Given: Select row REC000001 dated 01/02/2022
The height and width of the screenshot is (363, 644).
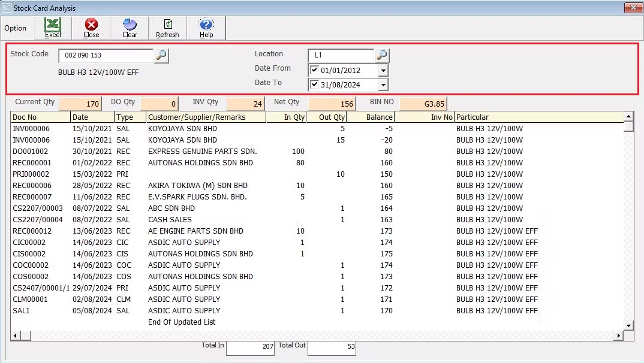Looking at the screenshot, I should coord(317,163).
